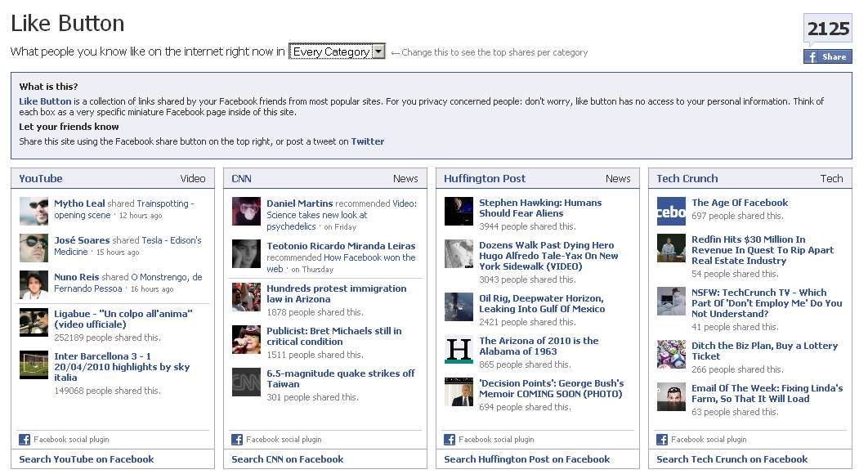Click the Oil Rig article thumbnail
The height and width of the screenshot is (474, 868).
coord(459,306)
